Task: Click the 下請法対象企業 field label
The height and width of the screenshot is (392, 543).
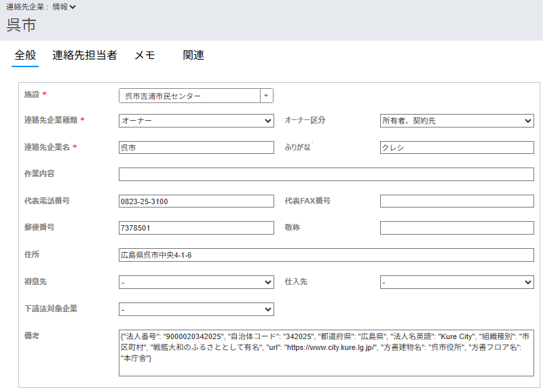Action: point(50,309)
